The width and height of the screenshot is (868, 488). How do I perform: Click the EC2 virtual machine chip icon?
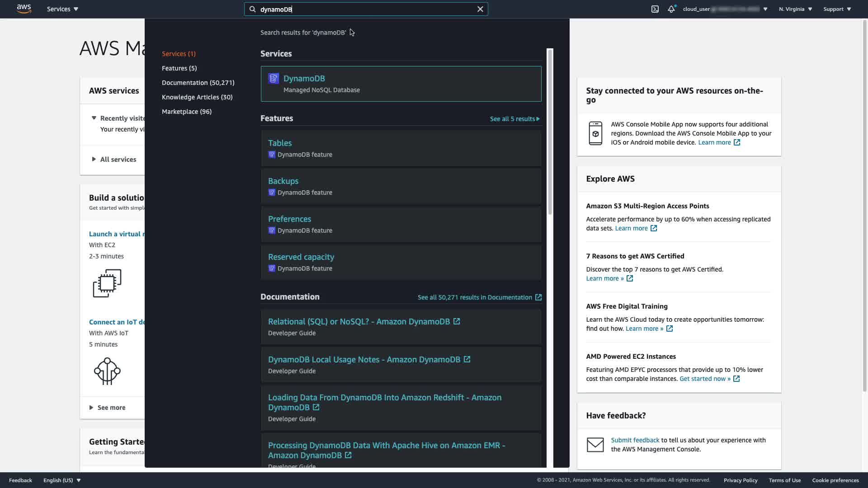pos(107,283)
